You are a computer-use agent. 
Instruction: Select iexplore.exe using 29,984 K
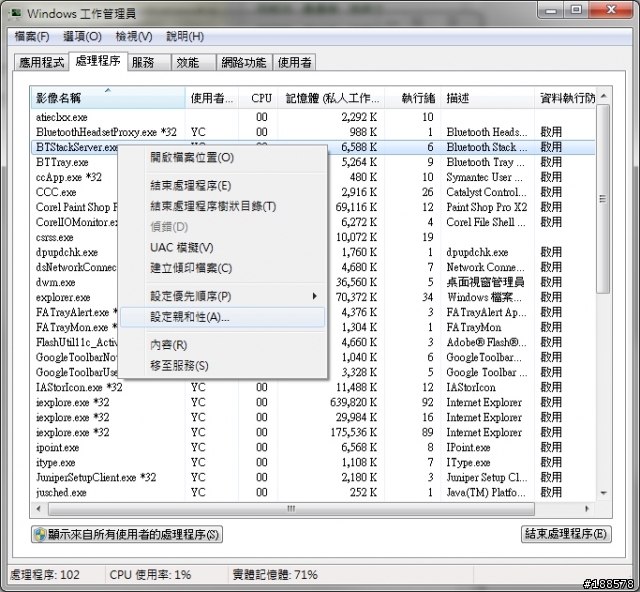tap(313, 418)
